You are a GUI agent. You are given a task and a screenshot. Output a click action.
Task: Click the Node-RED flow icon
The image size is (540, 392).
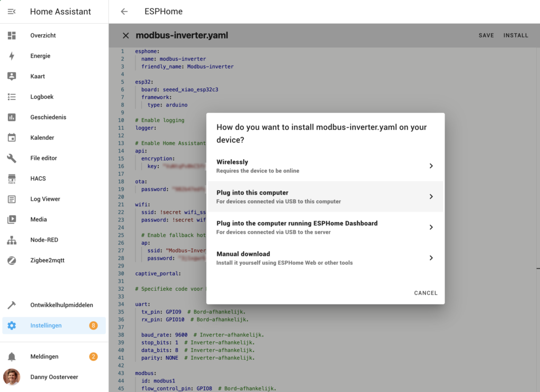[x=12, y=240]
